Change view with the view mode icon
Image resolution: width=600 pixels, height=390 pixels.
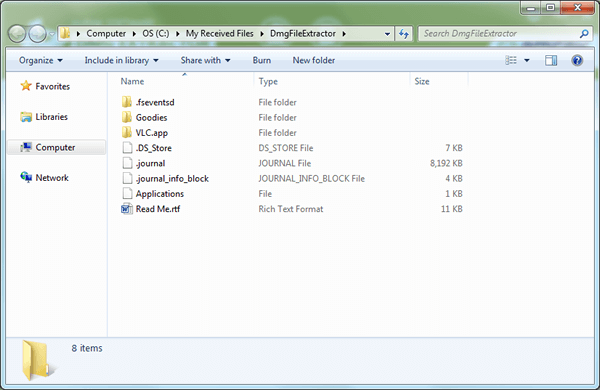511,60
